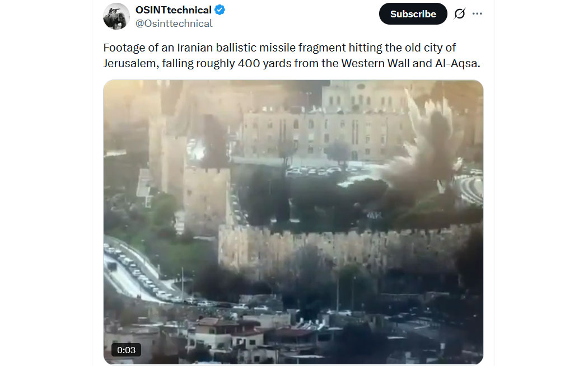
Task: Click the blue verified badge
Action: pos(220,10)
